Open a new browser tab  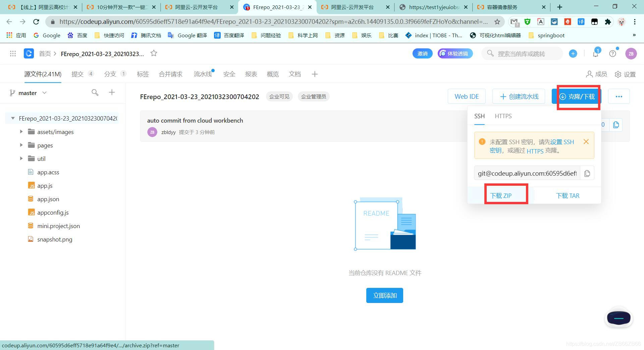(559, 7)
